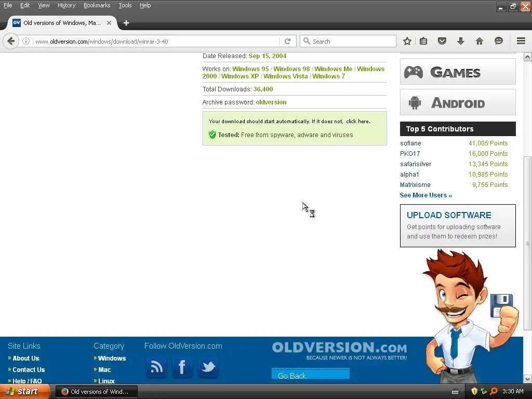Open the Bookmarks menu

(x=97, y=5)
